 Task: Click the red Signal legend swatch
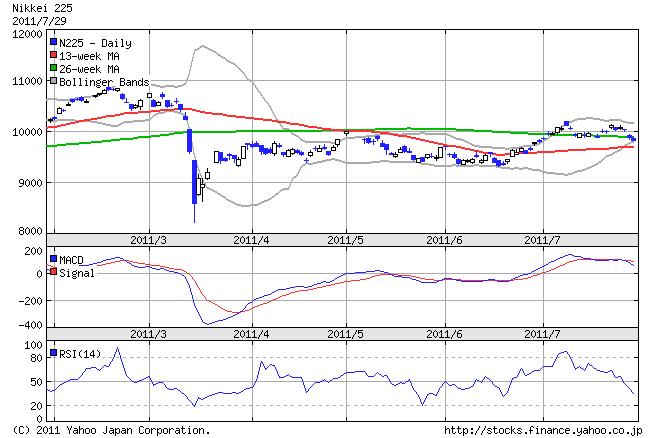pos(53,272)
